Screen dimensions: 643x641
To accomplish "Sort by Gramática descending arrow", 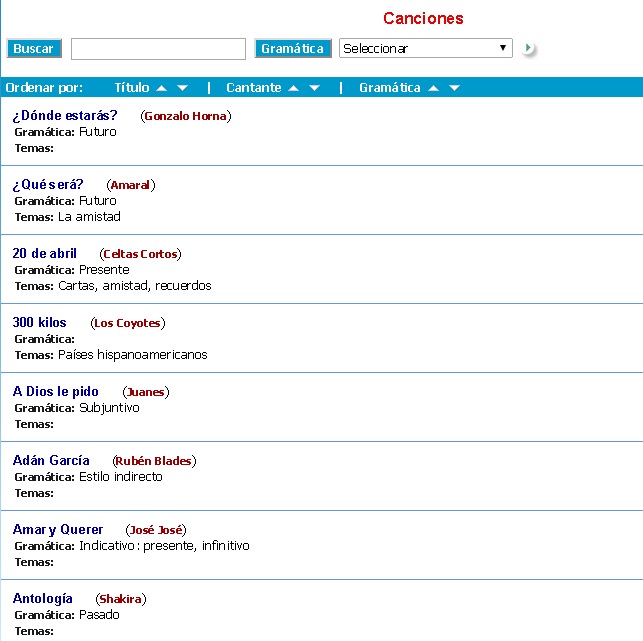I will [x=454, y=88].
